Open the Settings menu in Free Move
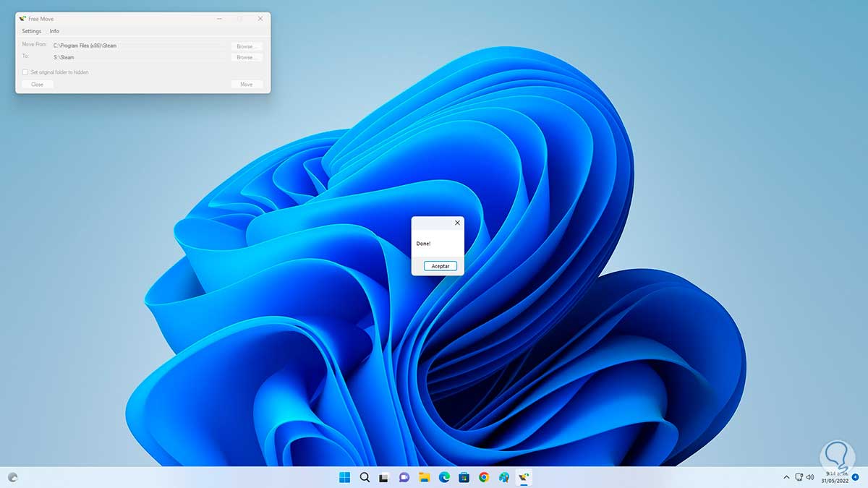Image resolution: width=868 pixels, height=488 pixels. coord(31,31)
